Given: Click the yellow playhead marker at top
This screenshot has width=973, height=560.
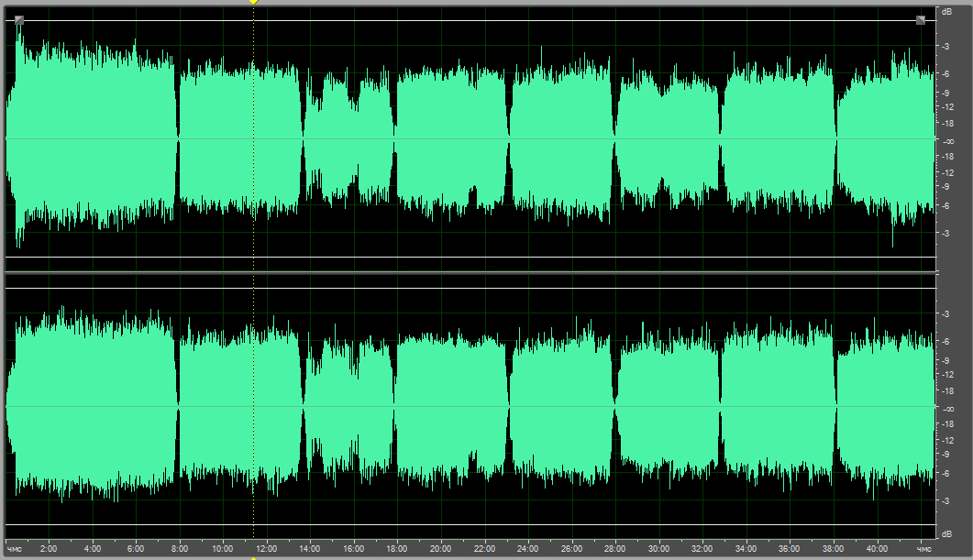Looking at the screenshot, I should click(x=254, y=3).
